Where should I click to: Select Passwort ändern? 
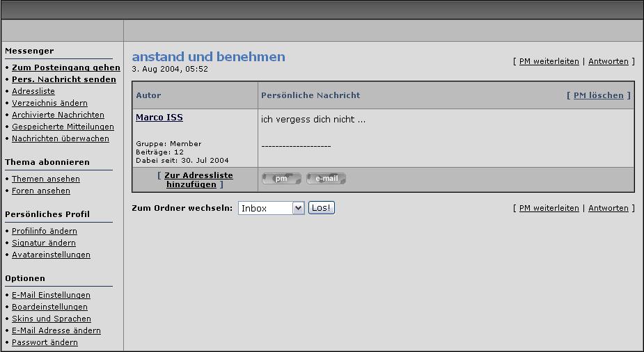point(45,342)
